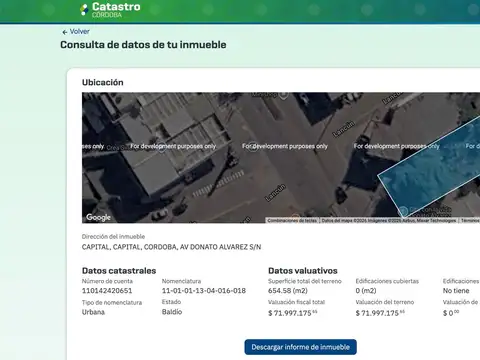
Task: Click the Dirección del inmueble label
Action: coord(113,237)
